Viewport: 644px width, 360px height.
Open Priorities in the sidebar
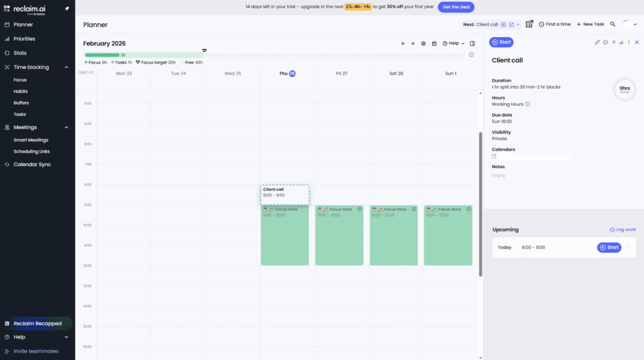tap(24, 38)
